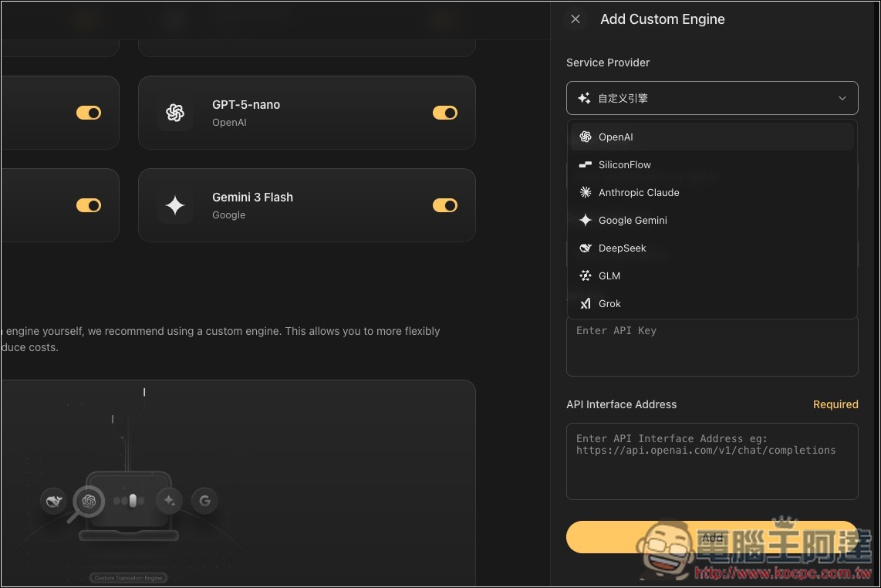Click the yellow Add button

712,537
